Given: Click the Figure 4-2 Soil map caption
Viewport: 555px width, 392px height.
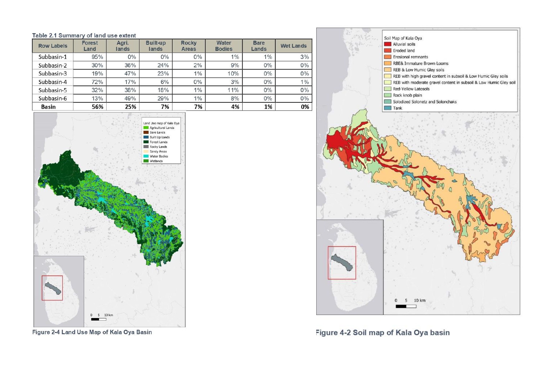Looking at the screenshot, I should (x=383, y=333).
